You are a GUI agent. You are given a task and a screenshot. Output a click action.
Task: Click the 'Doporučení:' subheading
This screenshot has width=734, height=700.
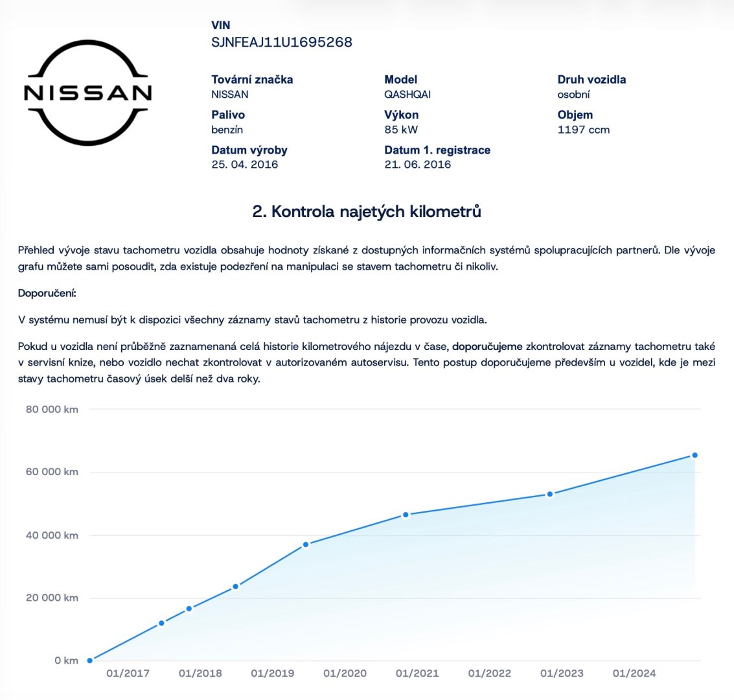[47, 294]
